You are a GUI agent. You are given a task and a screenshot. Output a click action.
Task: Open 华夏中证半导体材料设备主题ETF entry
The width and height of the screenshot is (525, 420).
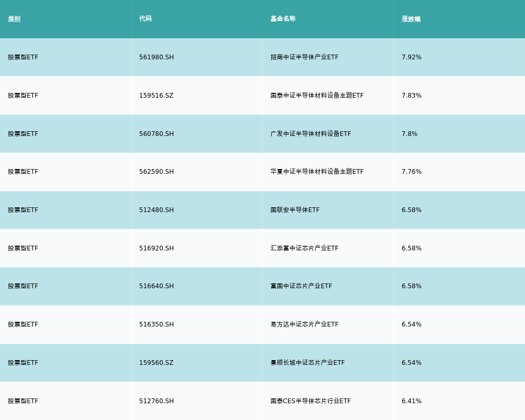pos(317,172)
